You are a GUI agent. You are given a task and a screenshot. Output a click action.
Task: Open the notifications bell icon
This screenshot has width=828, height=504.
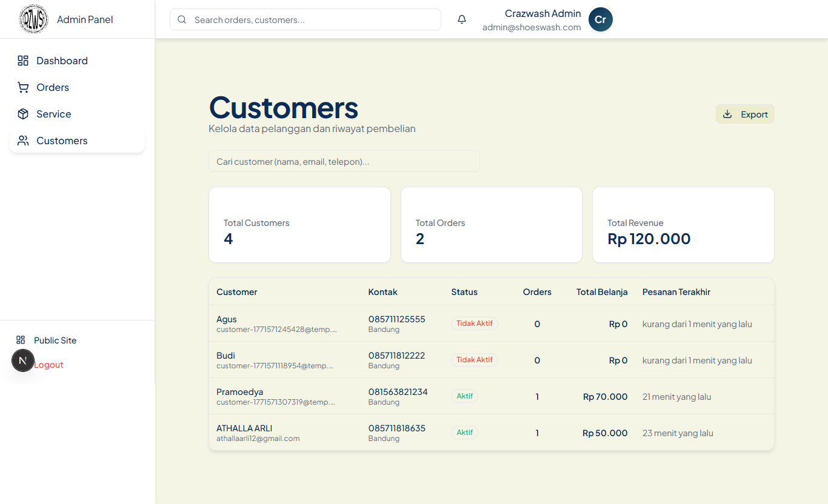(x=462, y=19)
